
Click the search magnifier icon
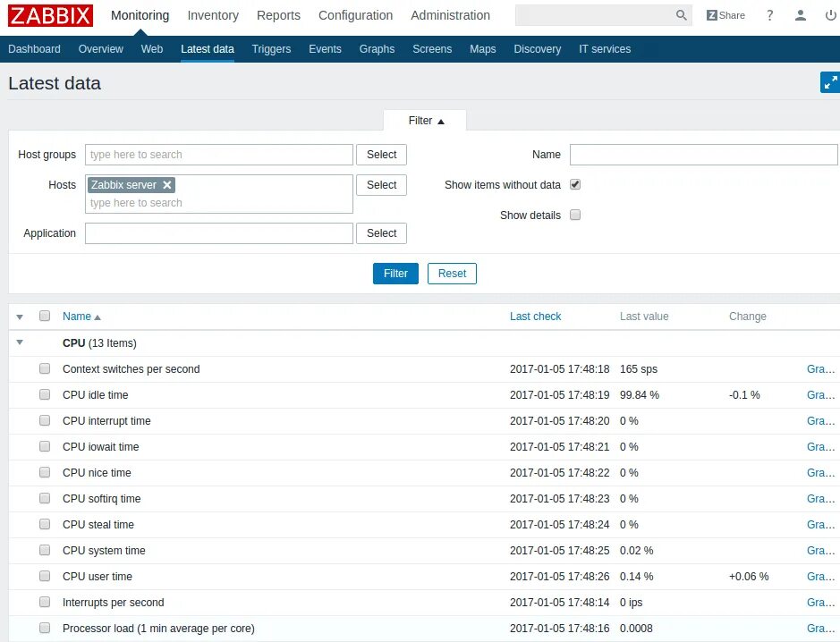681,15
